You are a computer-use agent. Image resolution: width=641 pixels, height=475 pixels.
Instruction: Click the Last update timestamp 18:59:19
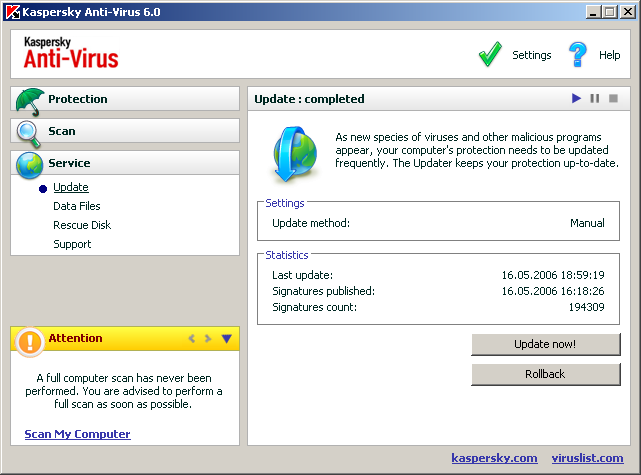[x=553, y=275]
